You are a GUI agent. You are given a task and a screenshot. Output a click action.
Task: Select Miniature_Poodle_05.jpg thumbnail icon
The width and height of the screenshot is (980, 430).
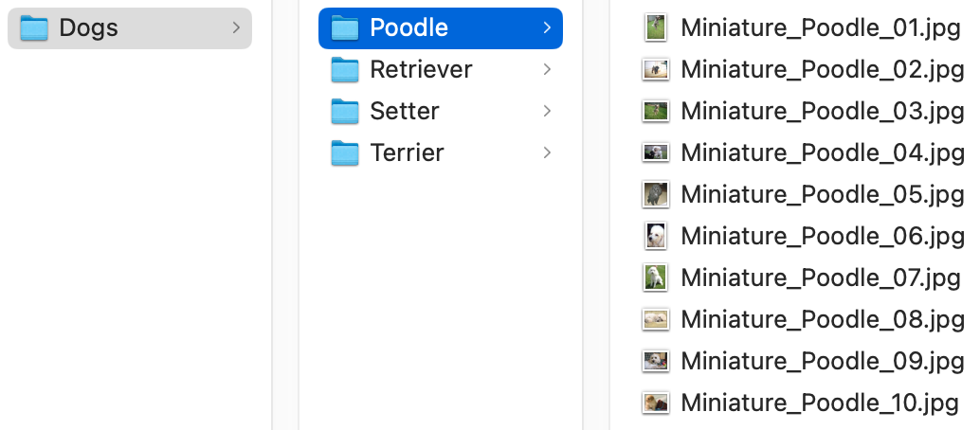(656, 194)
